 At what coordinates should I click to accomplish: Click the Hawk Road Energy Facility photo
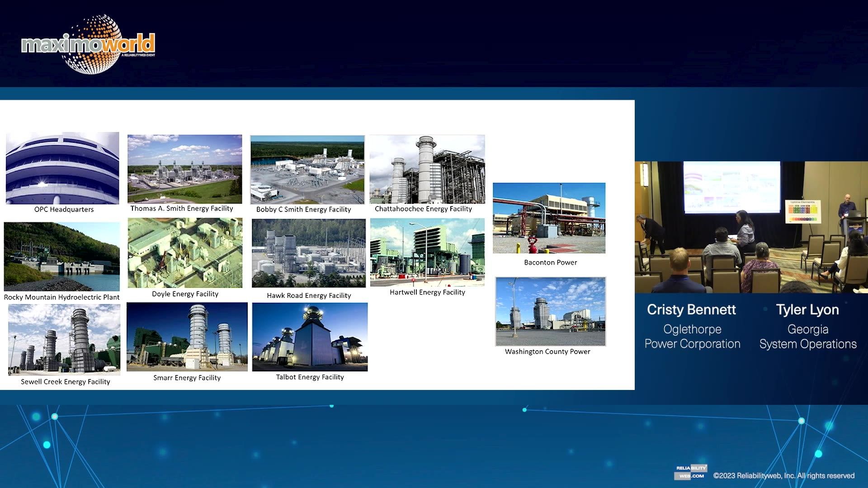[309, 253]
